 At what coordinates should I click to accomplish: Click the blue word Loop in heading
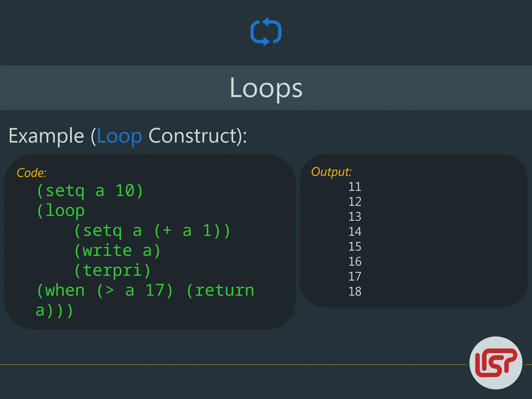(x=119, y=136)
